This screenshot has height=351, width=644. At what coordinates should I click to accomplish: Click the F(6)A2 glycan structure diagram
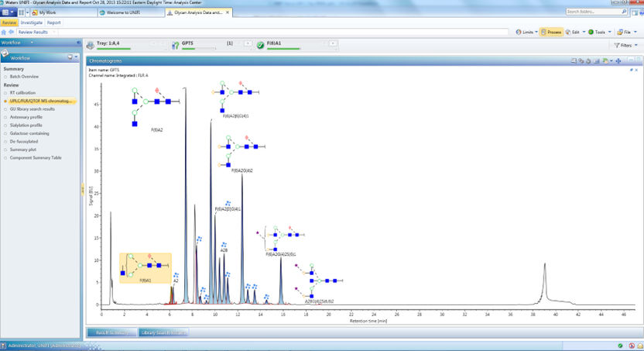coord(156,106)
